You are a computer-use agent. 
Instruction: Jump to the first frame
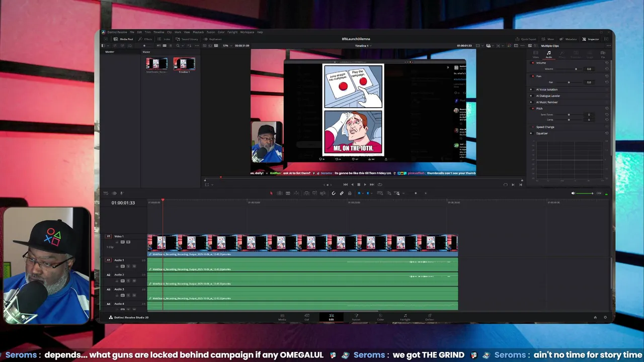coord(345,185)
